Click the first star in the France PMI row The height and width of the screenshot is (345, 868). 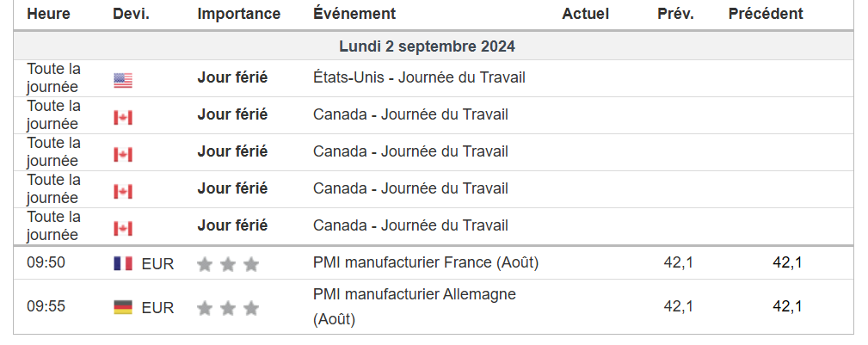[205, 264]
